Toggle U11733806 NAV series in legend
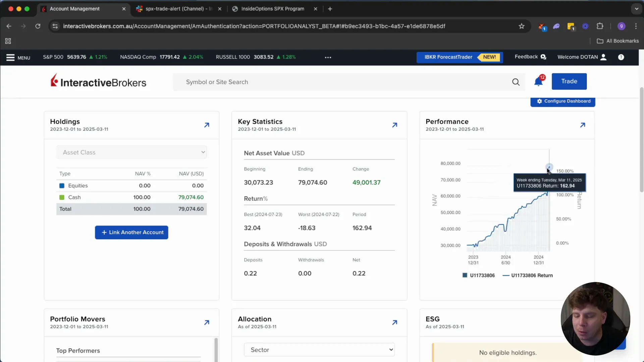This screenshot has width=644, height=362. coord(478,276)
